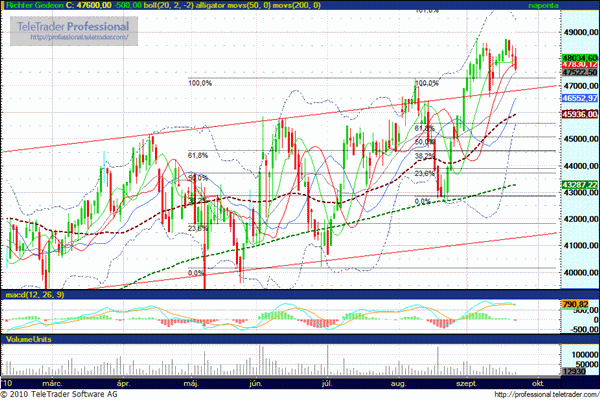This screenshot has width=600, height=400.
Task: Click the 47522,50 gray price tag
Action: (579, 73)
